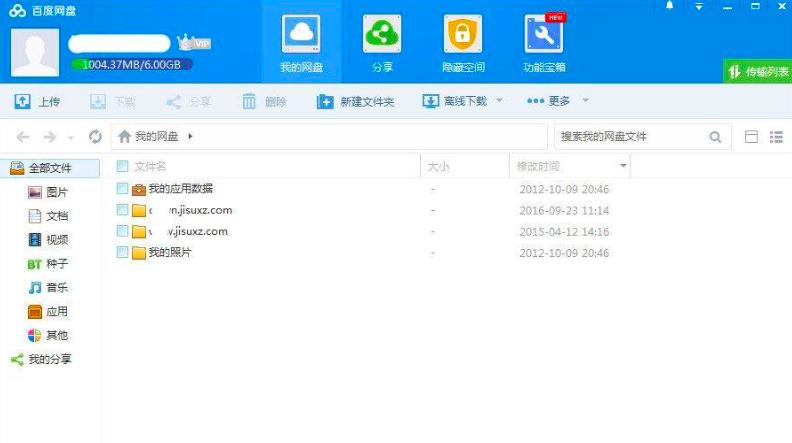The image size is (792, 443).
Task: Switch to list view icon
Action: tap(776, 137)
